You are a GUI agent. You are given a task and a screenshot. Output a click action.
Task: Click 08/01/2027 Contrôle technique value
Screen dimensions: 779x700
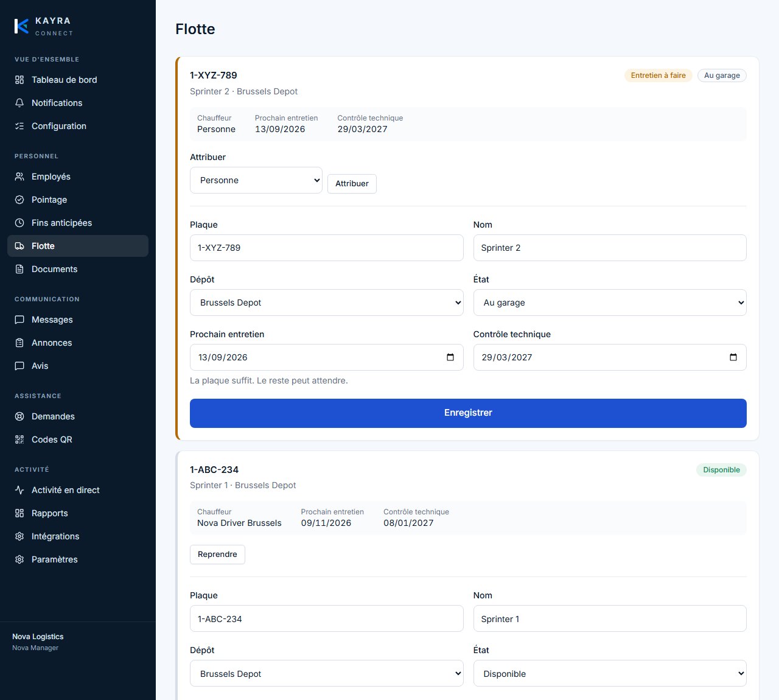408,523
